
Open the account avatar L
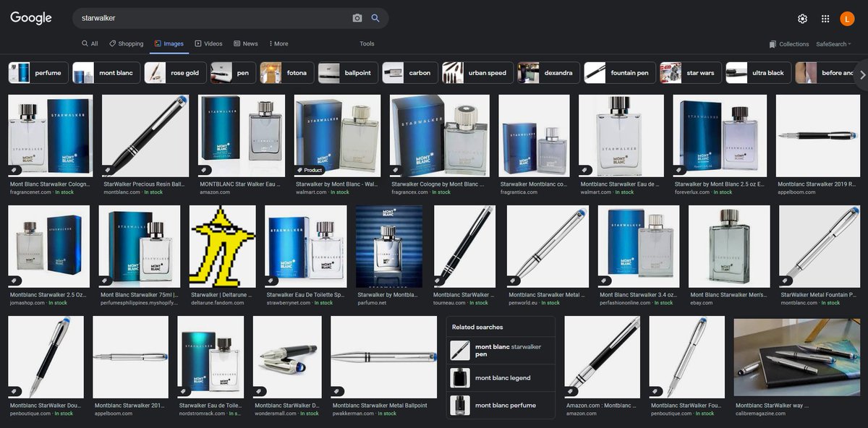coord(848,19)
